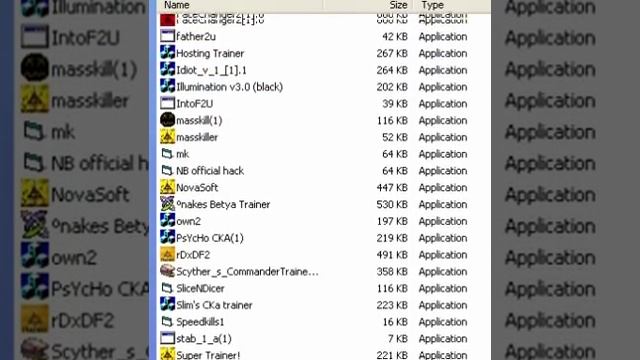Click the Illumination v3.0 (black) name
Image resolution: width=640 pixels, height=360 pixels.
tap(229, 87)
